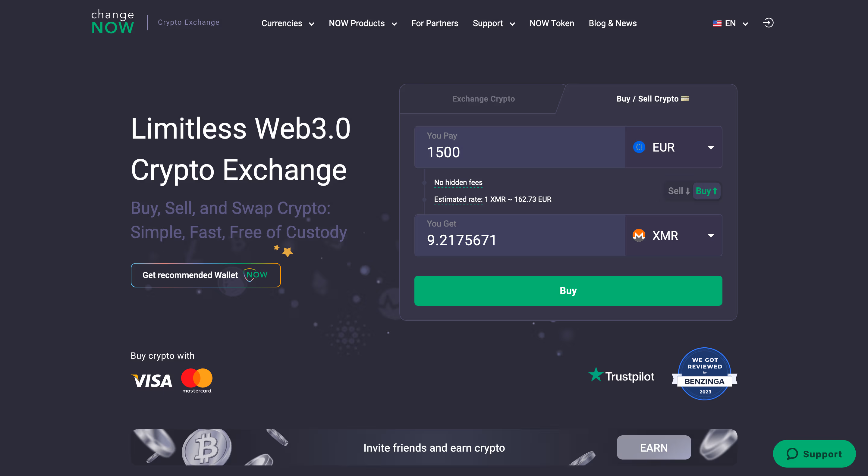The image size is (868, 476).
Task: Select the Buy mode toggle
Action: coord(706,191)
